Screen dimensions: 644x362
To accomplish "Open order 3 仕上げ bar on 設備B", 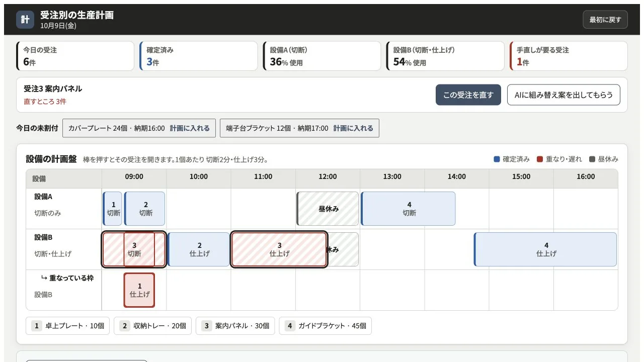I will pos(279,249).
